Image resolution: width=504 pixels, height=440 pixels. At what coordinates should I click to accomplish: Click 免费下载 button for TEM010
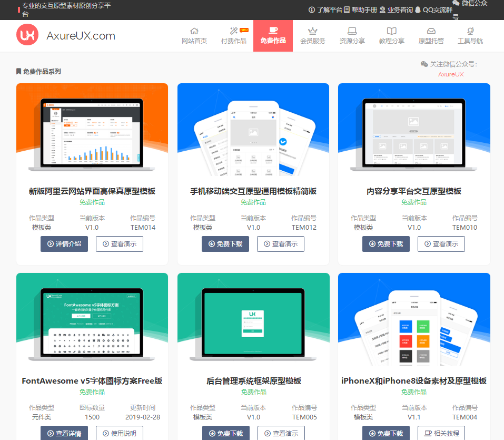386,244
